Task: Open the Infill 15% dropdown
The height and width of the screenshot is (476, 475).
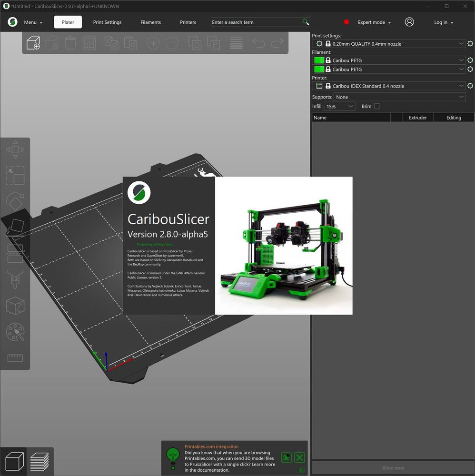Action: tap(340, 107)
